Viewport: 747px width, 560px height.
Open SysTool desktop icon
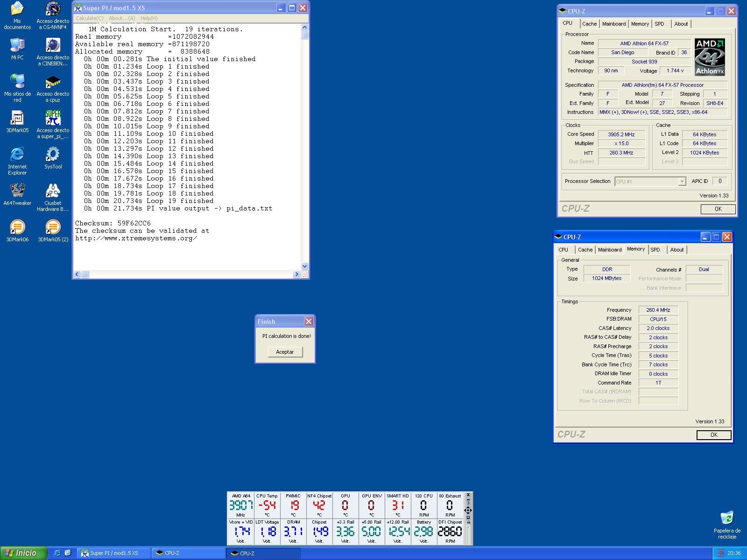53,158
